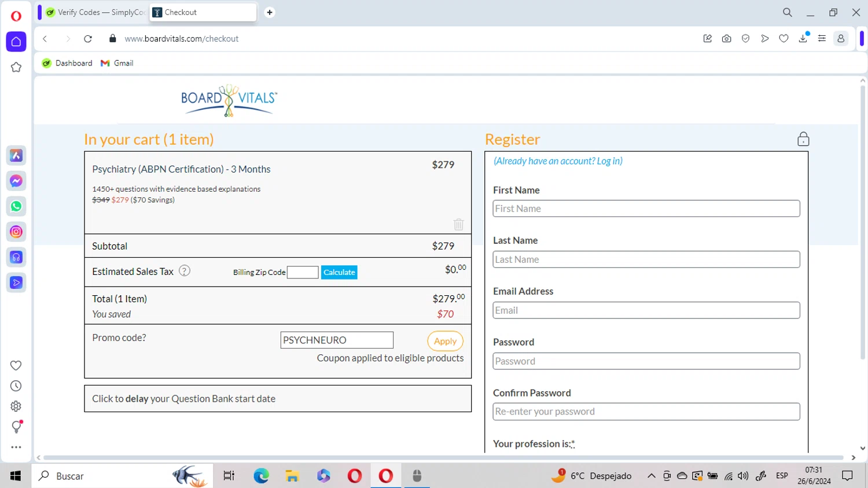Add page to bookmarks heart icon
The height and width of the screenshot is (488, 868).
[784, 39]
